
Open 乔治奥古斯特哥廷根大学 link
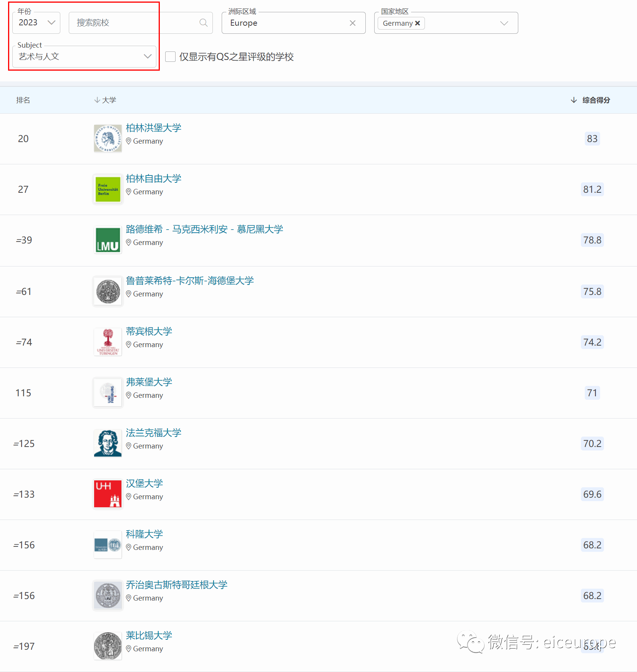[177, 585]
